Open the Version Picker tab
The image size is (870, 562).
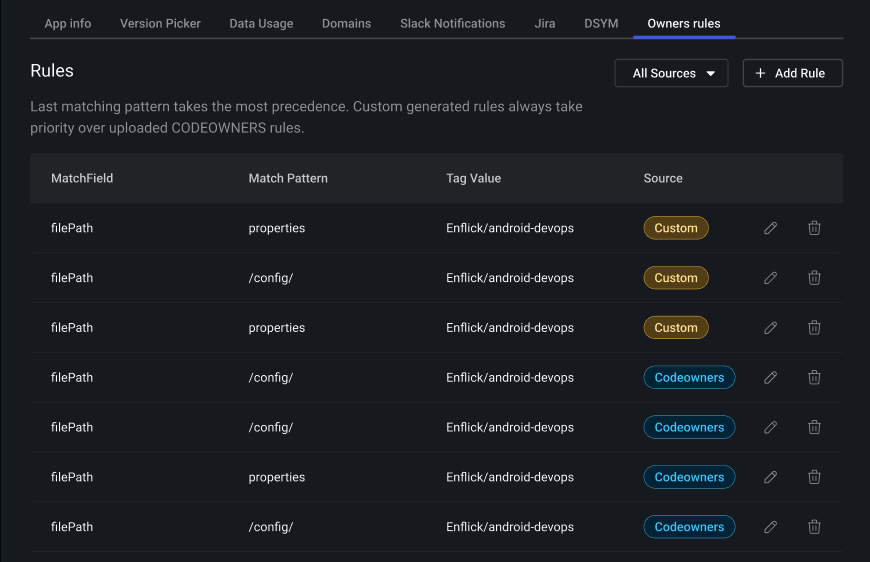(160, 23)
